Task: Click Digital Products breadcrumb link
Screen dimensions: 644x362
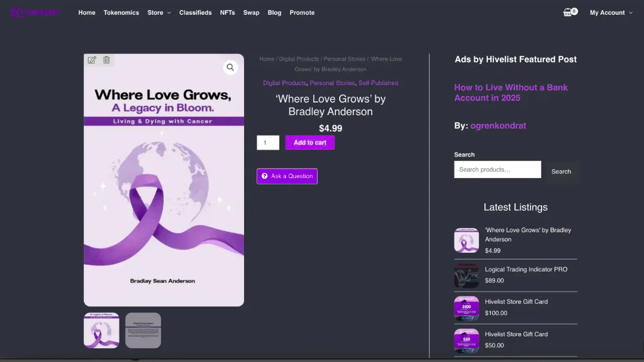Action: (299, 59)
